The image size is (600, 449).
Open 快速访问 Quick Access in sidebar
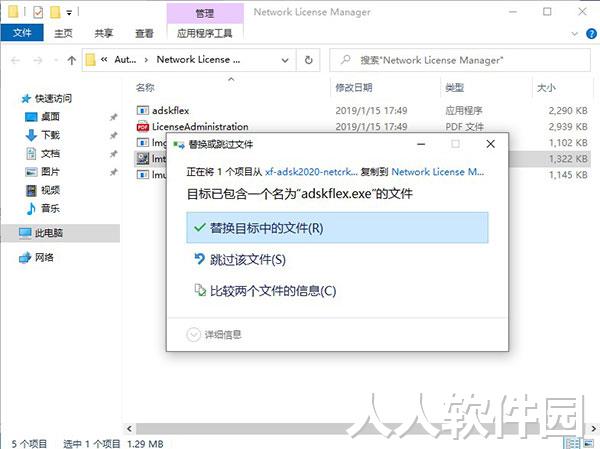point(53,98)
